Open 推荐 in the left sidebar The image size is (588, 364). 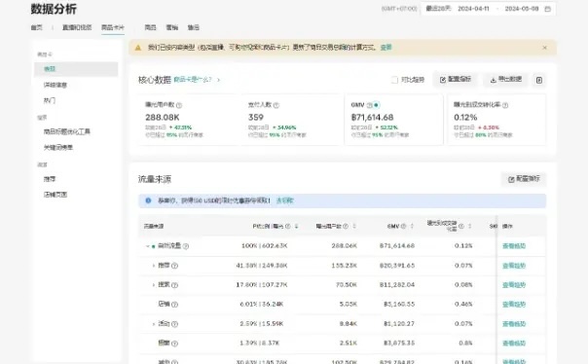click(x=49, y=179)
